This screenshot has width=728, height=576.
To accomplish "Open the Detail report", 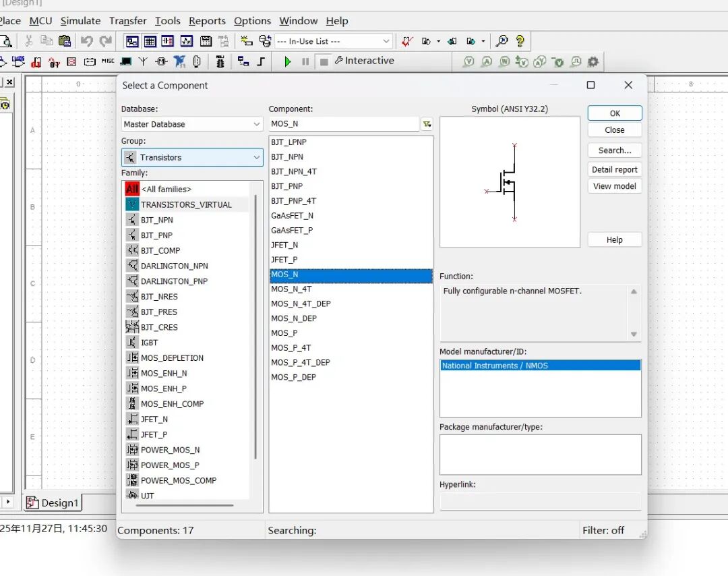I will [x=615, y=169].
